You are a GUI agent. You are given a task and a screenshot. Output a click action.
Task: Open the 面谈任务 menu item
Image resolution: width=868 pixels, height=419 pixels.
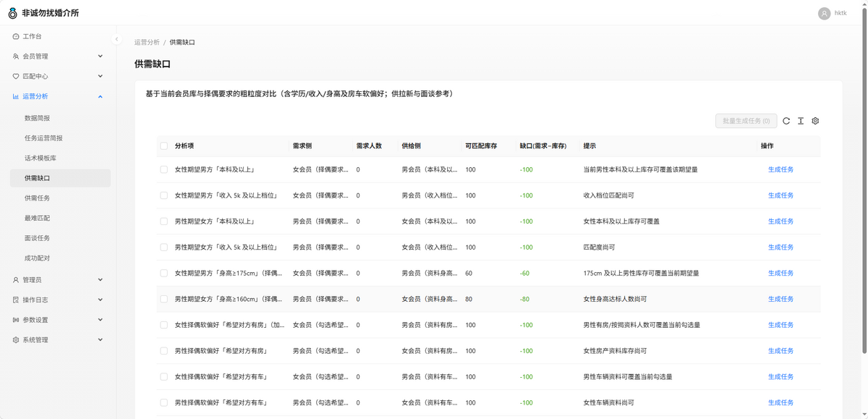click(x=61, y=238)
